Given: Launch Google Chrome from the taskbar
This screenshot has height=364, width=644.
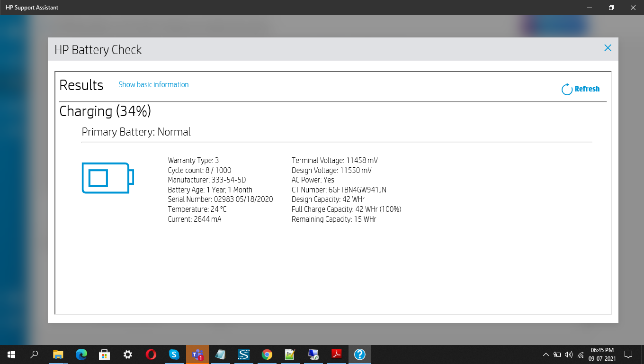Looking at the screenshot, I should coord(267,354).
